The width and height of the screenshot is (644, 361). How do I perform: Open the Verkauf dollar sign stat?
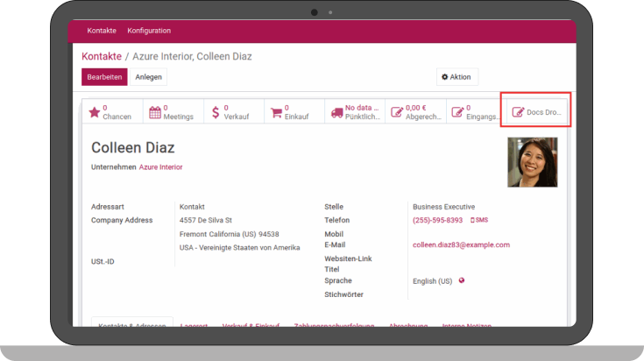click(x=216, y=112)
